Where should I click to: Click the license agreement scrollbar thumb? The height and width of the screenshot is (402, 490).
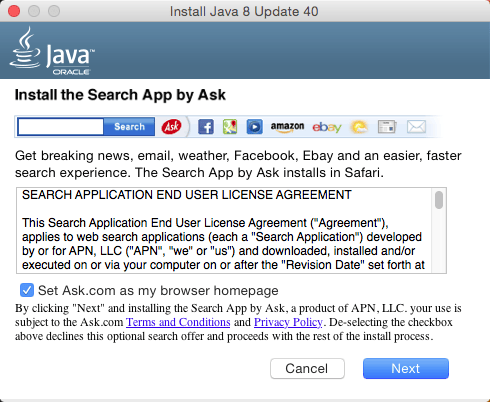point(439,200)
